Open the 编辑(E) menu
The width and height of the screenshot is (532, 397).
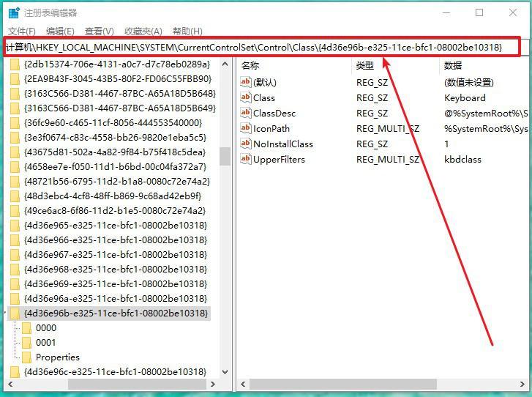pos(60,31)
